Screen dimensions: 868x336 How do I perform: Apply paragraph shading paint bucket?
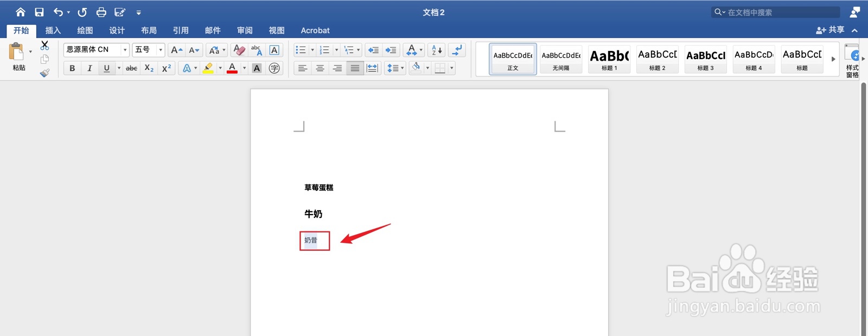(x=416, y=68)
